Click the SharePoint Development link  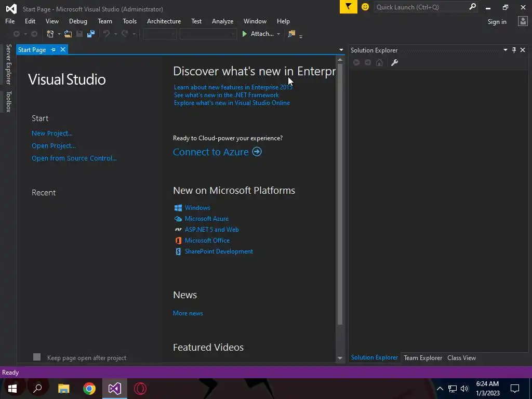tap(219, 251)
